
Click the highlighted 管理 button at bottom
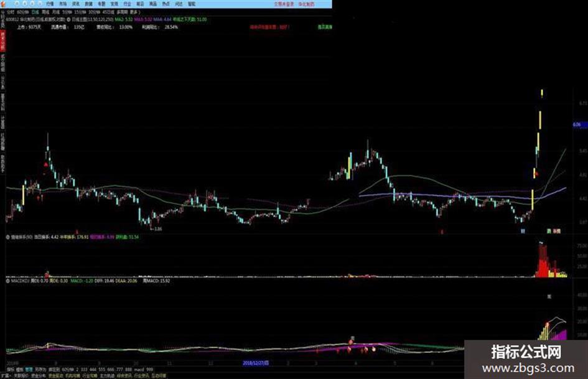coord(29,370)
